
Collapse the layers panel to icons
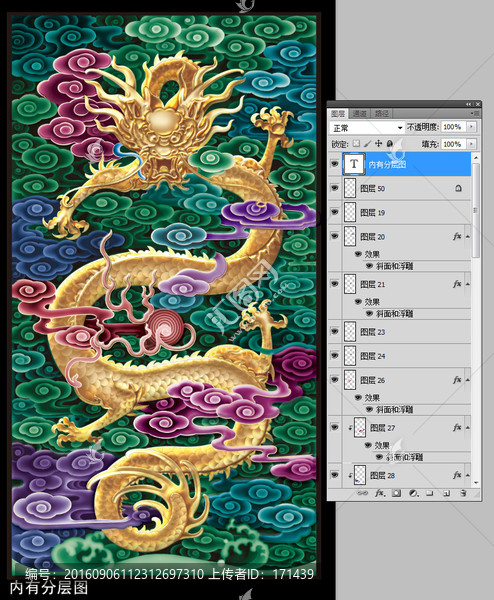pyautogui.click(x=469, y=104)
